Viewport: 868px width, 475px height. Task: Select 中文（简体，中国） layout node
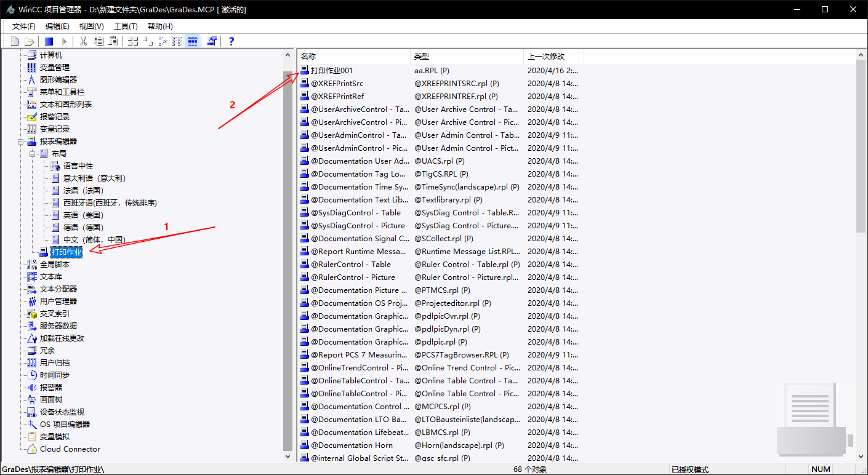pyautogui.click(x=94, y=240)
